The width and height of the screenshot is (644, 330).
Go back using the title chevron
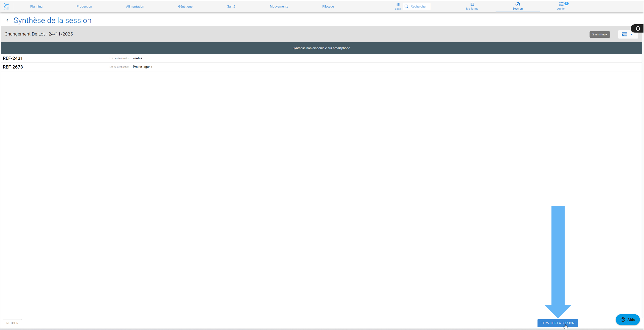point(7,20)
